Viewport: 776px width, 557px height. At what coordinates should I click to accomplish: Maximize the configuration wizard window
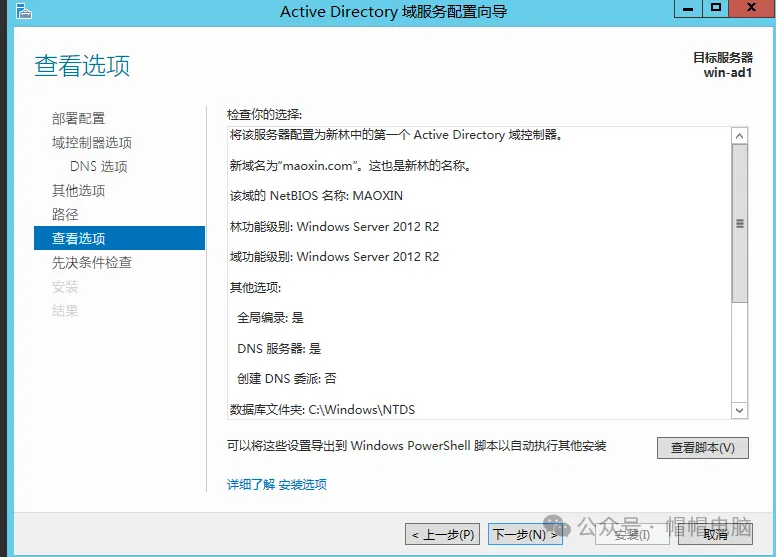[715, 9]
